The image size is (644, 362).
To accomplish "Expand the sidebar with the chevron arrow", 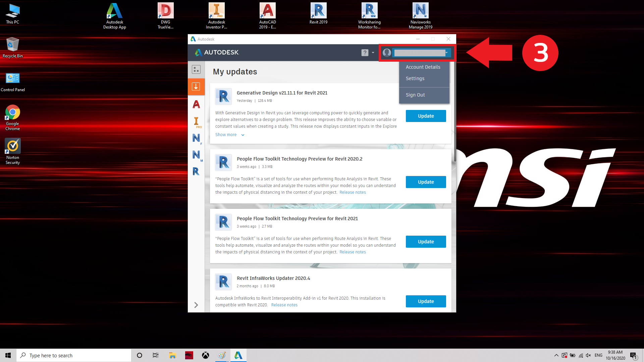I will coord(196,305).
